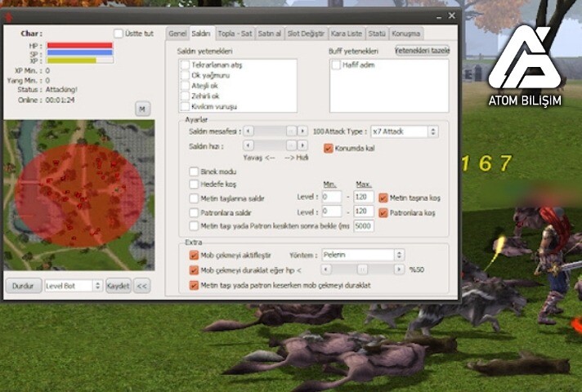
Task: Click the Yetenekleri tazele button
Action: 421,50
